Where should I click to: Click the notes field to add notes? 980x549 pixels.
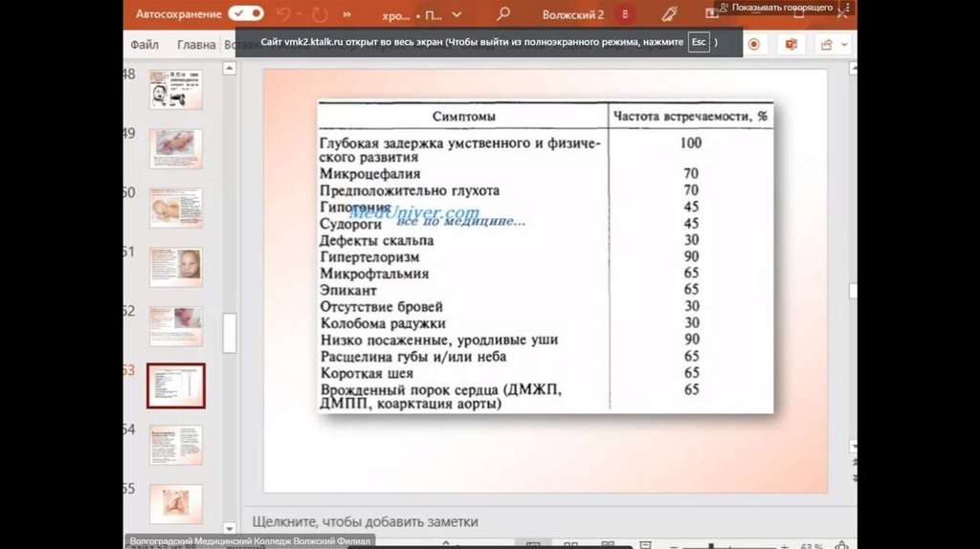click(364, 521)
